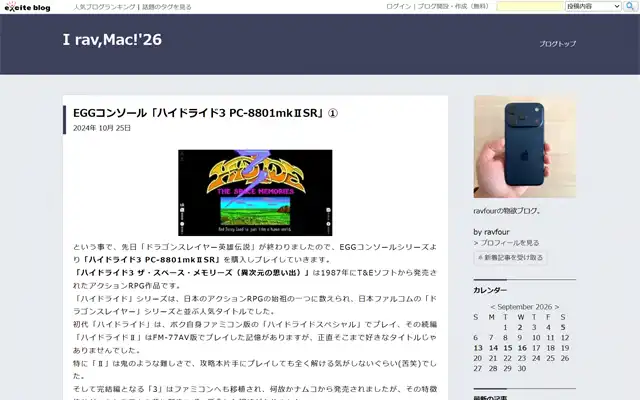Viewport: 640px width, 400px height.
Task: Select calendar date 16
Action: [x=522, y=348]
